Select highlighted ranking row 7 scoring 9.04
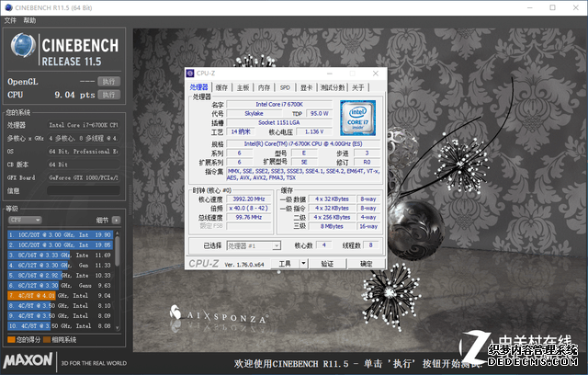The height and width of the screenshot is (375, 588). pos(60,296)
